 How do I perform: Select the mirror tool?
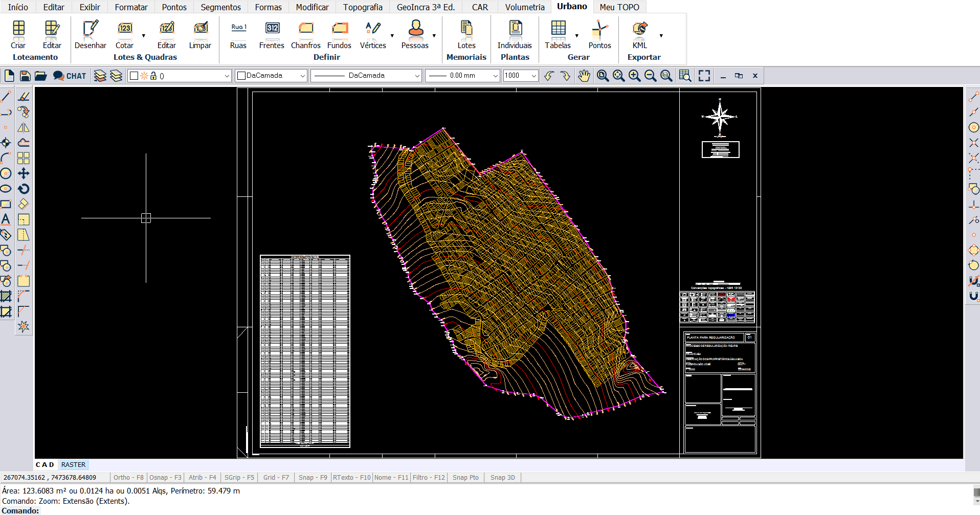click(24, 127)
